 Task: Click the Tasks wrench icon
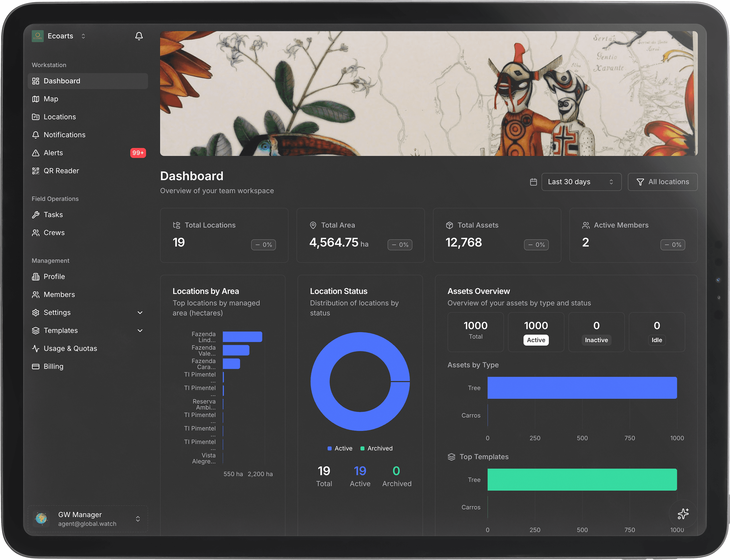pos(36,215)
